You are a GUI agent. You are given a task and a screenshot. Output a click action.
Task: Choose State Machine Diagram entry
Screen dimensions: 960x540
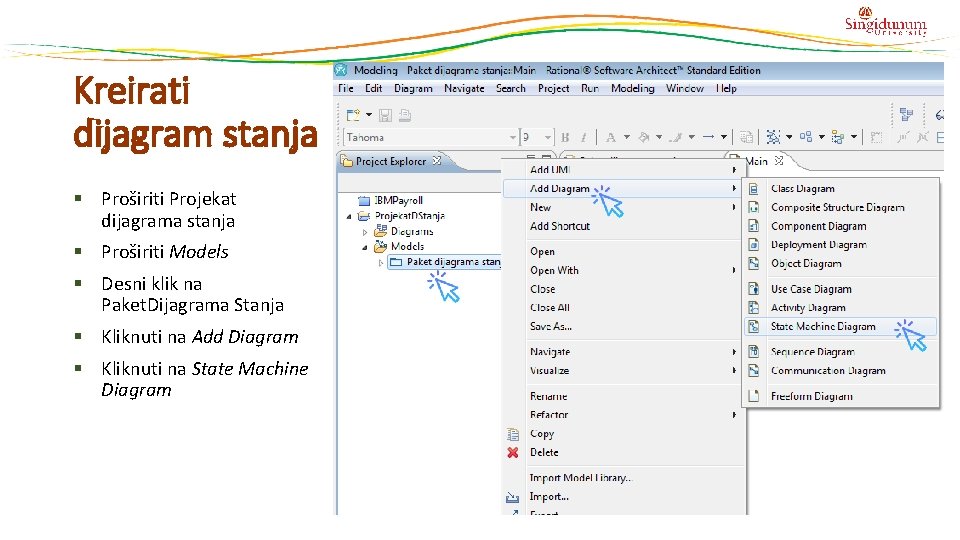pos(841,326)
